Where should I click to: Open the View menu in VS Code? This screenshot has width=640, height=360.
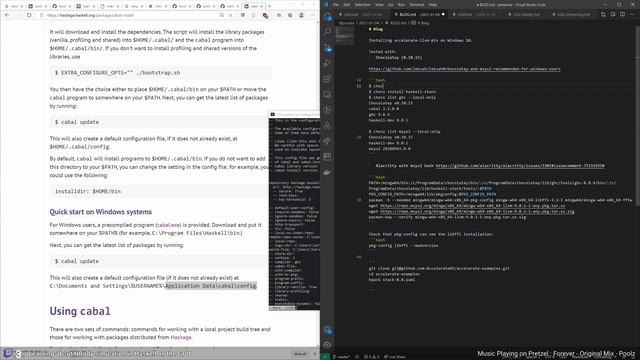(379, 4)
